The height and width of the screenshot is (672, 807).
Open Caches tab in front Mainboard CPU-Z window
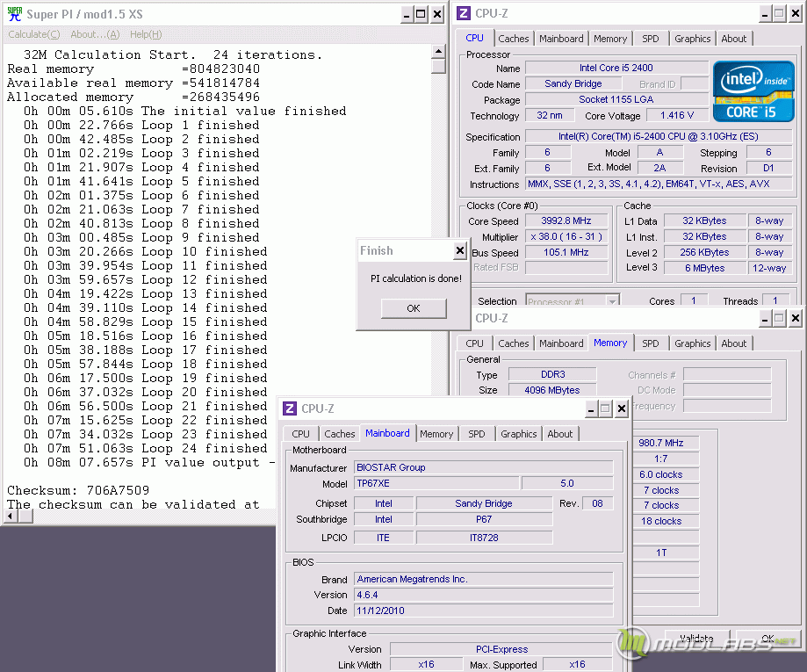pos(339,434)
